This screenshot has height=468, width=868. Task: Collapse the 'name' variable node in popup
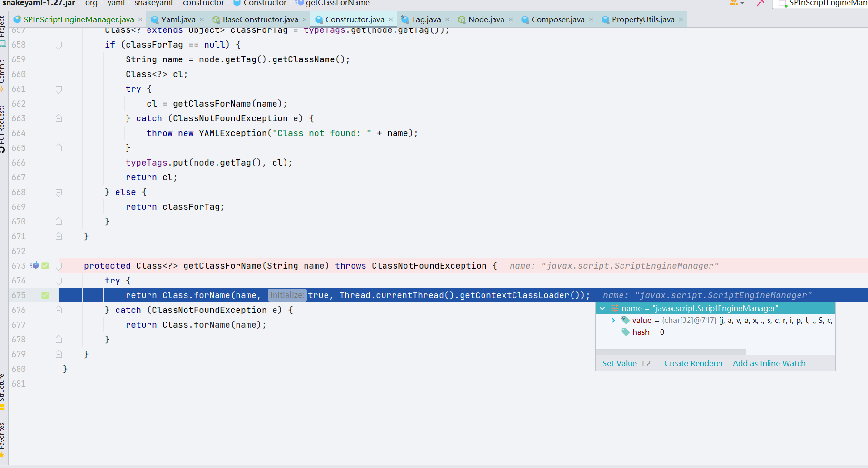[x=602, y=309]
